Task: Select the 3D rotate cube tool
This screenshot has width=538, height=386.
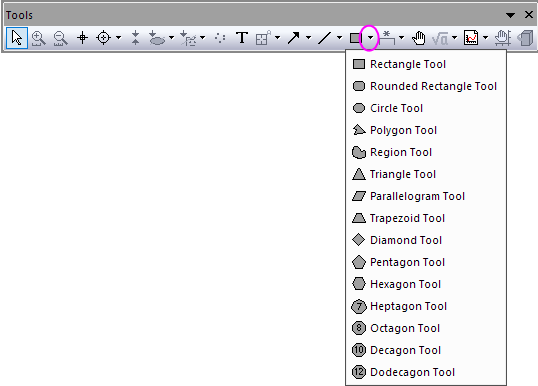Action: click(x=525, y=38)
